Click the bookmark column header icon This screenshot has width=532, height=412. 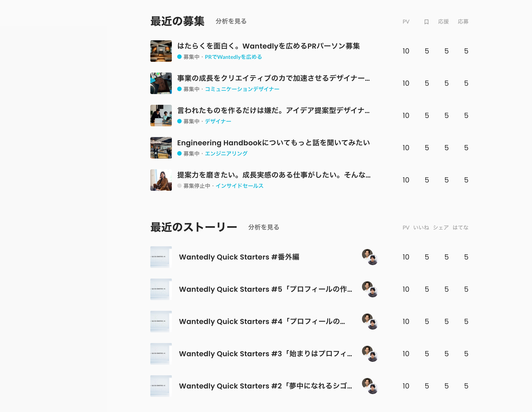click(x=426, y=22)
